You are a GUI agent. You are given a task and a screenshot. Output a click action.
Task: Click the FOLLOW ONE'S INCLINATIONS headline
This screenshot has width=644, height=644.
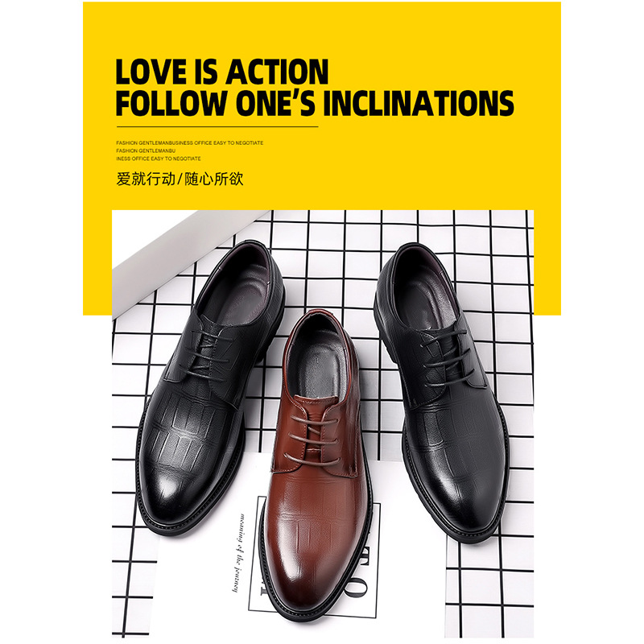315,103
